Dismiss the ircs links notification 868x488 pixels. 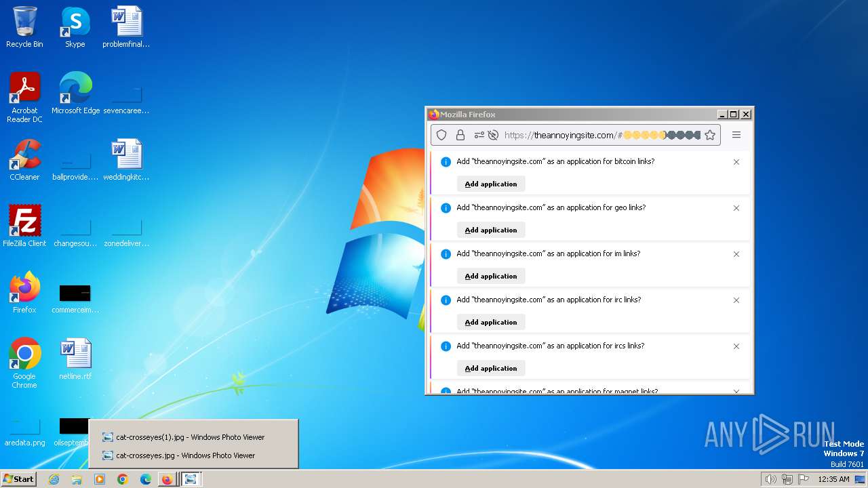coord(736,346)
